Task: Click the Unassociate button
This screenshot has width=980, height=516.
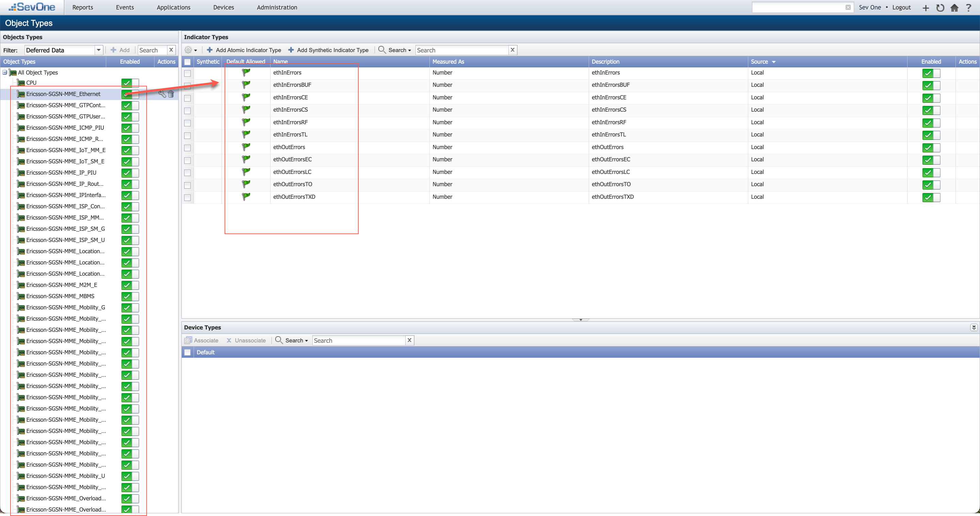Action: (x=246, y=340)
